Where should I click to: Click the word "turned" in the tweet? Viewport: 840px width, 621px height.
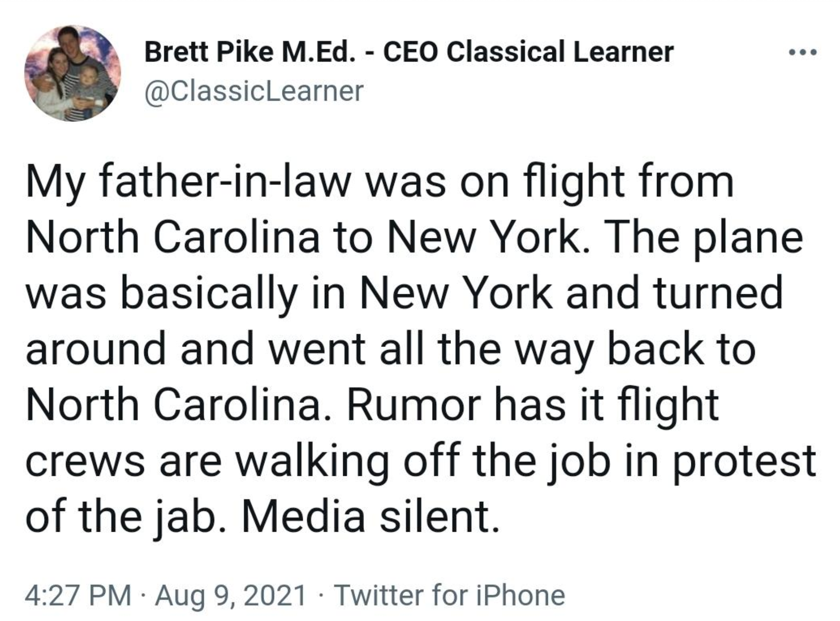[718, 293]
